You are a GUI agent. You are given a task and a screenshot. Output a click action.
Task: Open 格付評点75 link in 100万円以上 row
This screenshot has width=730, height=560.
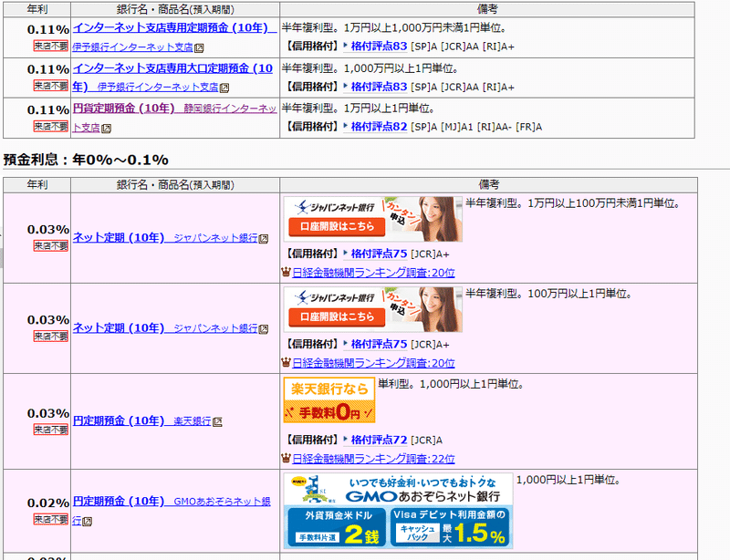click(x=379, y=344)
